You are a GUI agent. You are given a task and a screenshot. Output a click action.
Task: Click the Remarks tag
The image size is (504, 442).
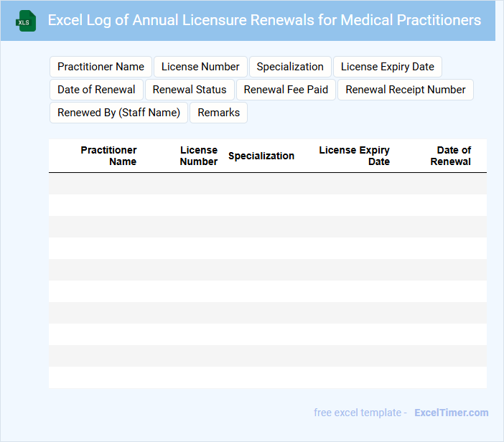pos(219,113)
